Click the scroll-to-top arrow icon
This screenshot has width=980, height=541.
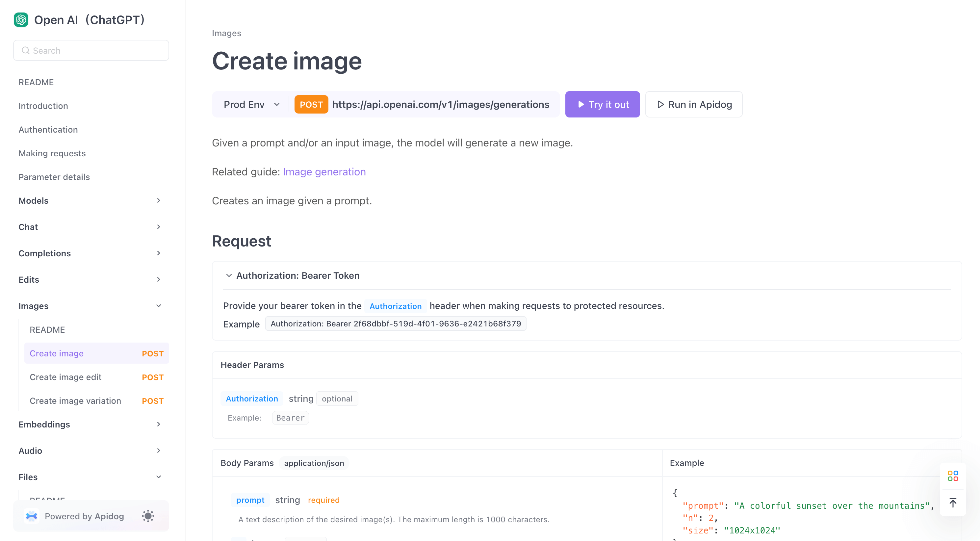coord(953,502)
